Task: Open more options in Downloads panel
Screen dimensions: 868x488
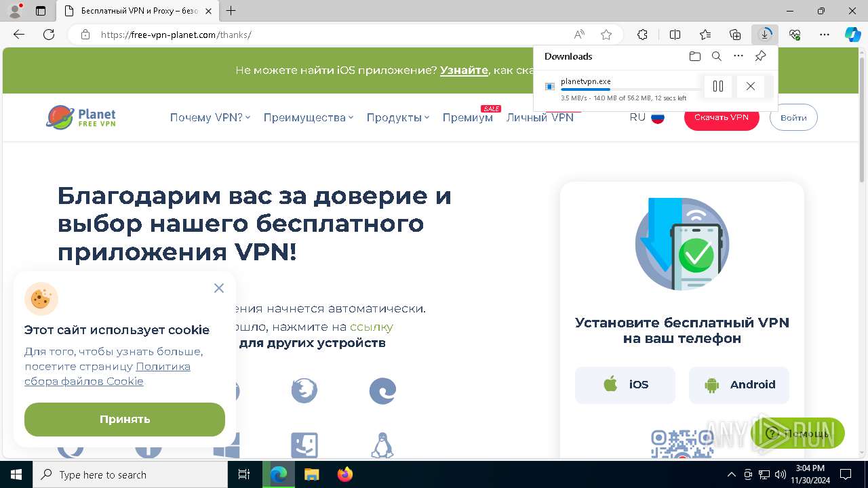Action: 738,56
